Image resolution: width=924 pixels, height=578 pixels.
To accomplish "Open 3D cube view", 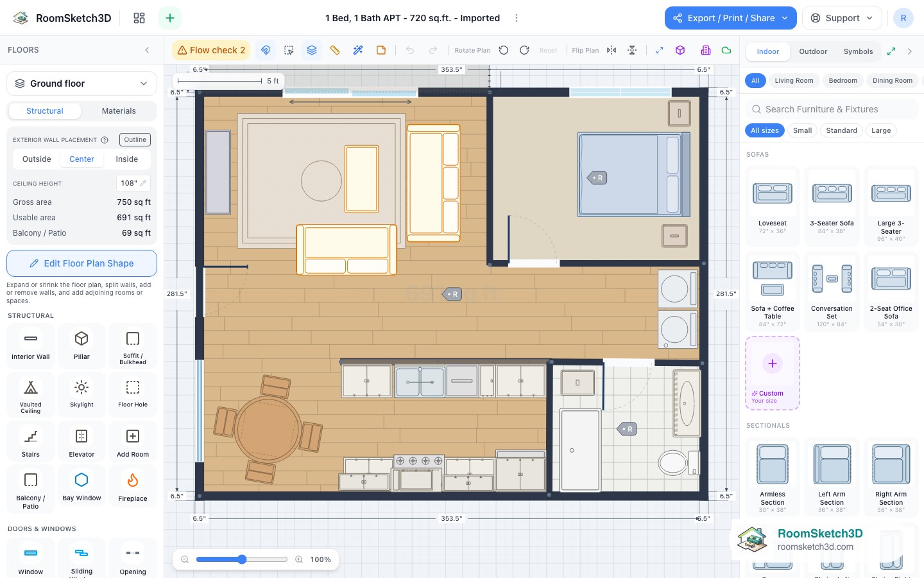I will [x=680, y=50].
